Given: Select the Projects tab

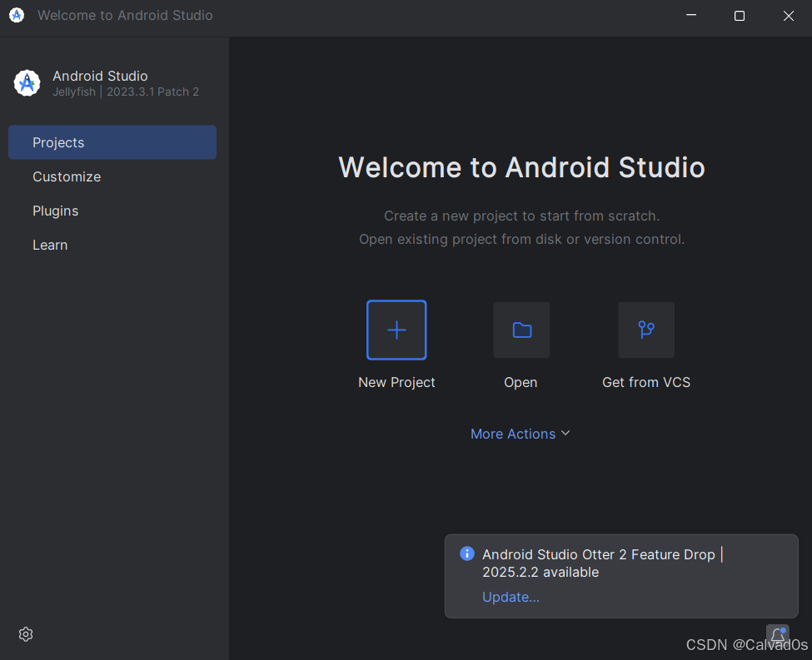Looking at the screenshot, I should pos(112,142).
